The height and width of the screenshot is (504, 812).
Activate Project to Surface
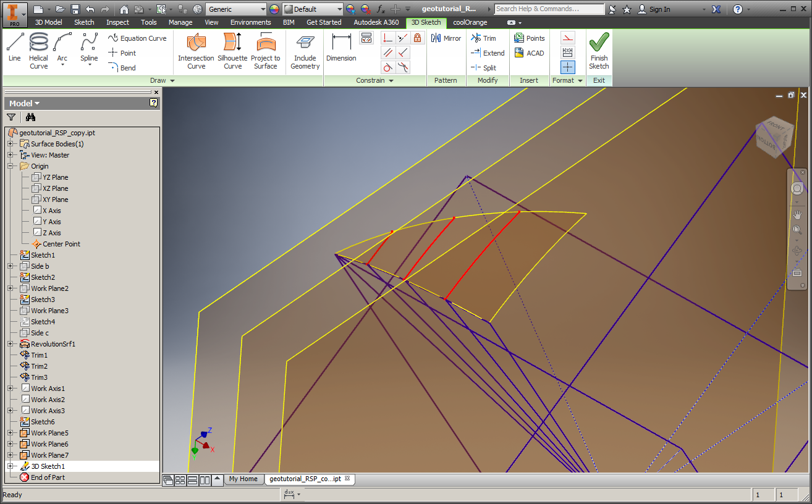266,51
